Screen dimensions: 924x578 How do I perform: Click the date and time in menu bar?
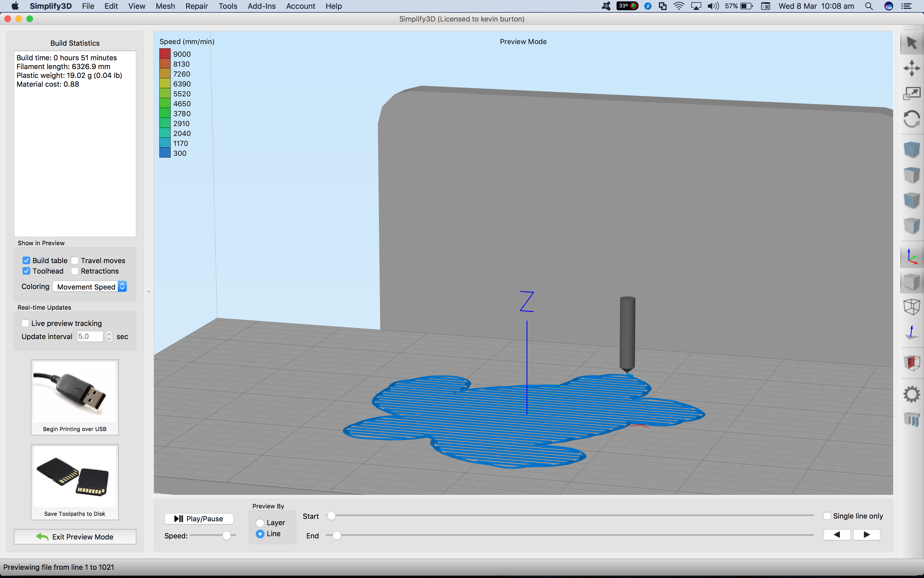click(816, 6)
